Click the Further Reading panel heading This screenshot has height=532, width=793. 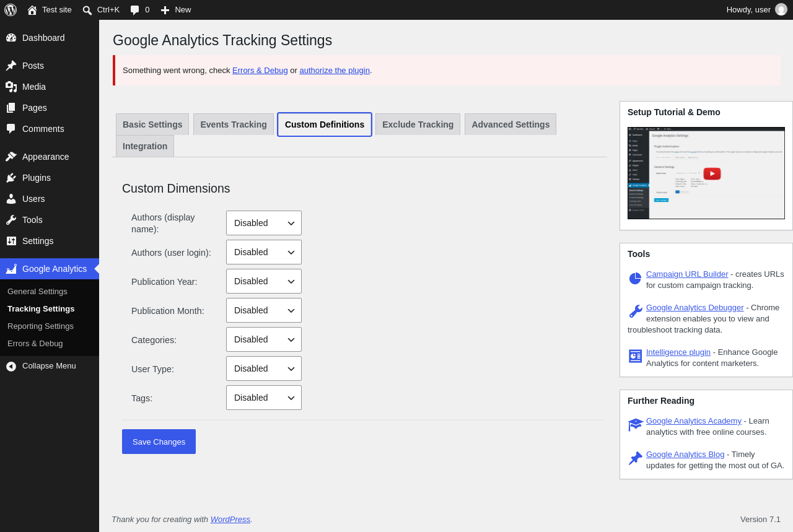(661, 401)
